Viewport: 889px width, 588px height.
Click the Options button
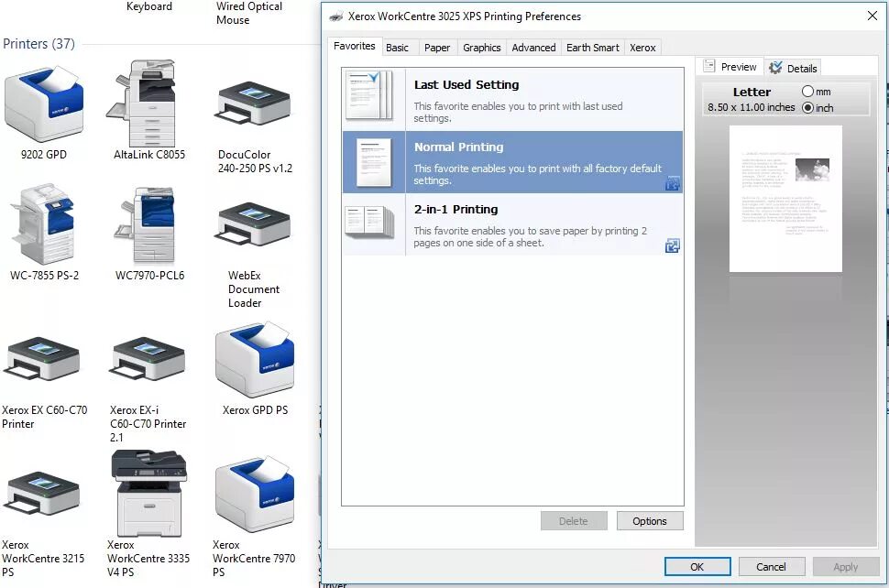(x=650, y=520)
